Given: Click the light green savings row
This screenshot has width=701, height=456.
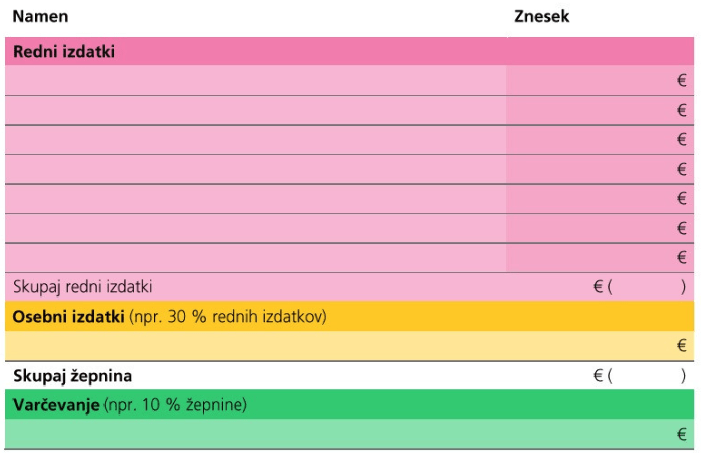Looking at the screenshot, I should coord(349,434).
